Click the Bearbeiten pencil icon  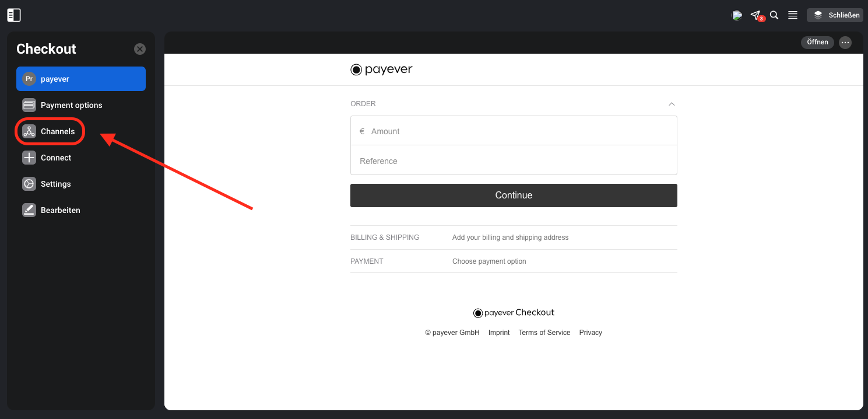click(x=29, y=210)
